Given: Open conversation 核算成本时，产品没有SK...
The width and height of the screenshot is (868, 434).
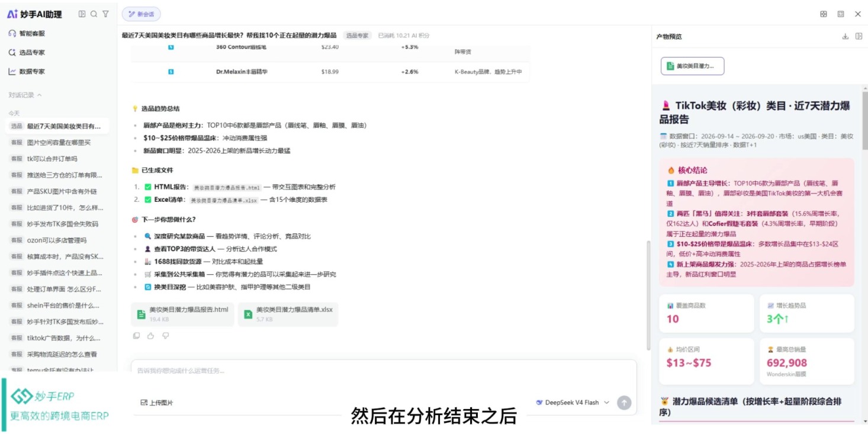Looking at the screenshot, I should coord(57,256).
